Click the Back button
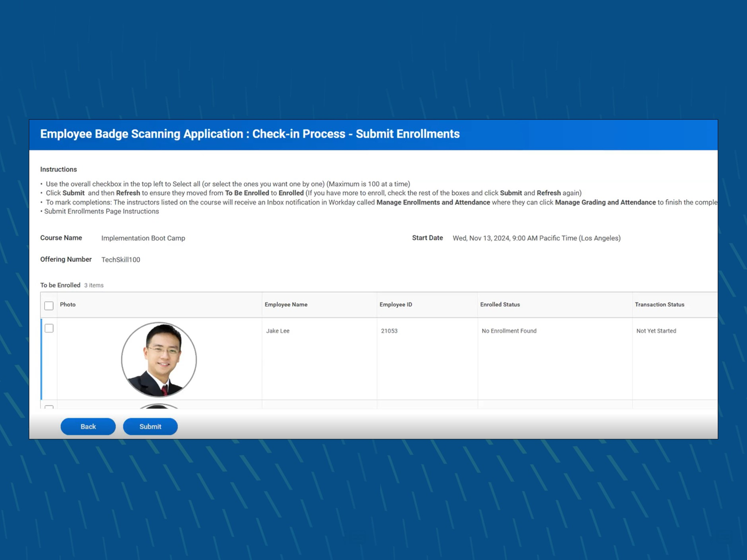Screen dimensions: 747x560 88,426
